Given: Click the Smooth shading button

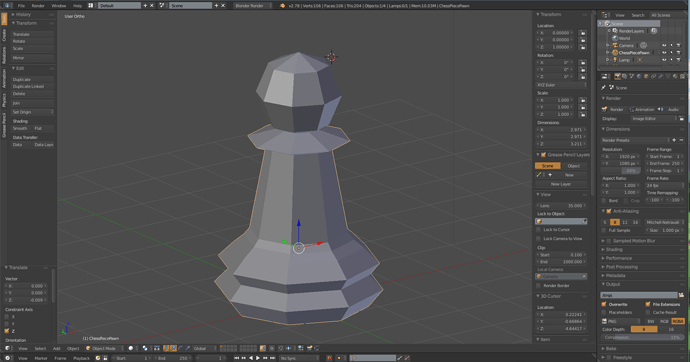Looking at the screenshot, I should tap(21, 128).
